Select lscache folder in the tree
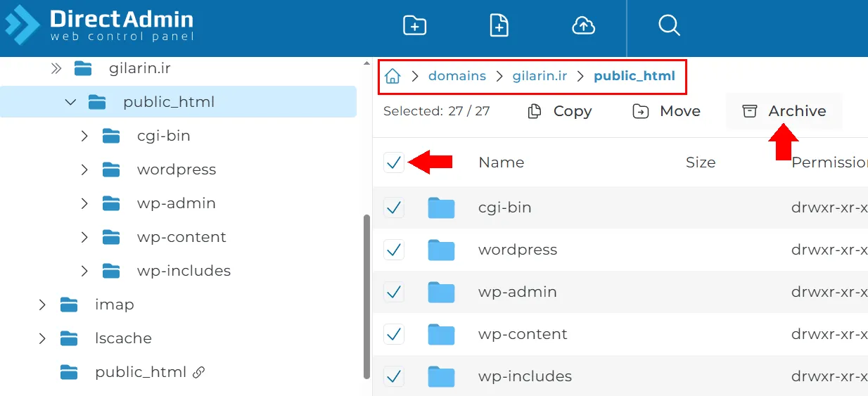This screenshot has width=868, height=396. [123, 338]
